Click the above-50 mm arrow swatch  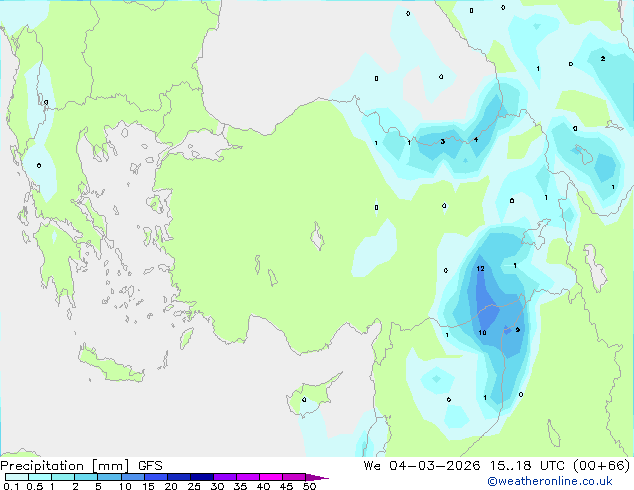[x=317, y=477]
